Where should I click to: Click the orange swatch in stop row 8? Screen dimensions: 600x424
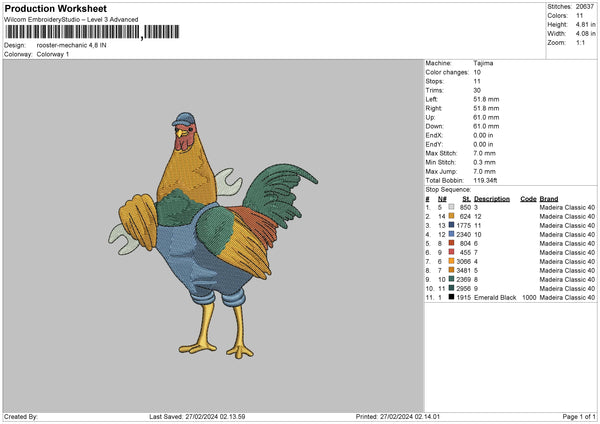click(451, 270)
